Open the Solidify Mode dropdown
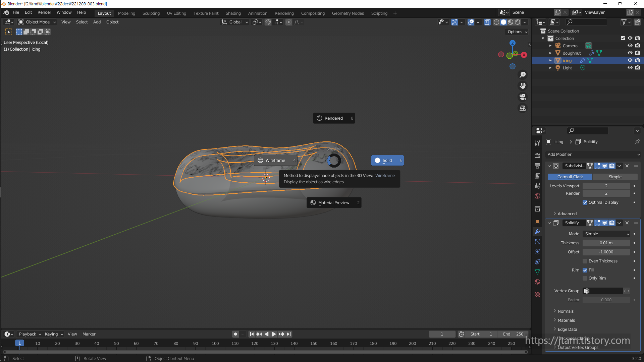This screenshot has height=362, width=644. (606, 234)
